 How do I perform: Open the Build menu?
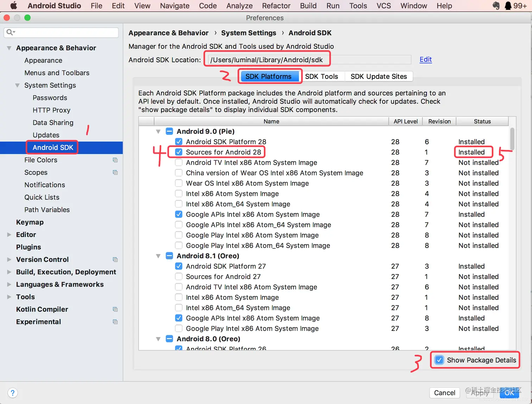click(x=308, y=6)
